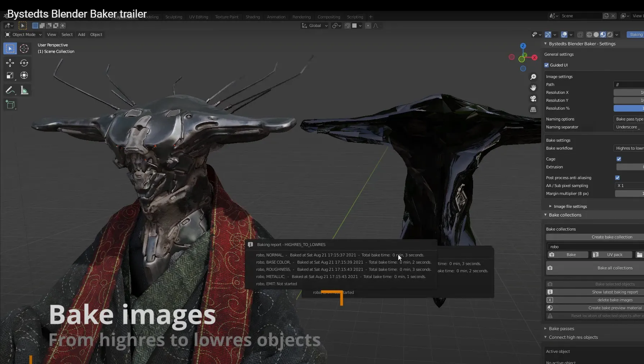This screenshot has height=364, width=644.
Task: Click the Create bake collection button
Action: pos(612,237)
